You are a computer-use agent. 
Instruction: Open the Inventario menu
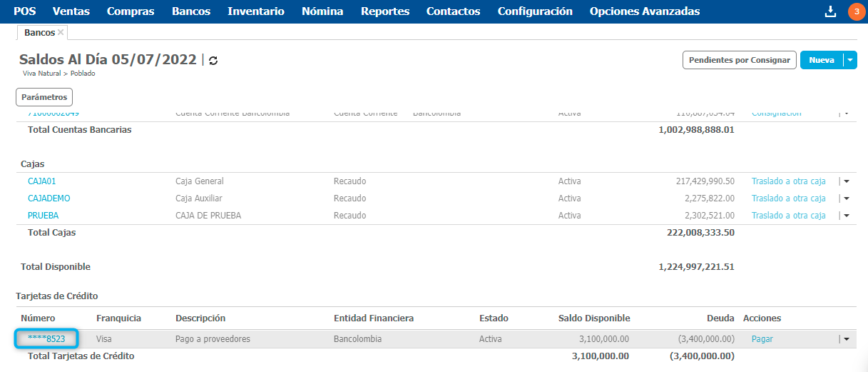point(255,11)
